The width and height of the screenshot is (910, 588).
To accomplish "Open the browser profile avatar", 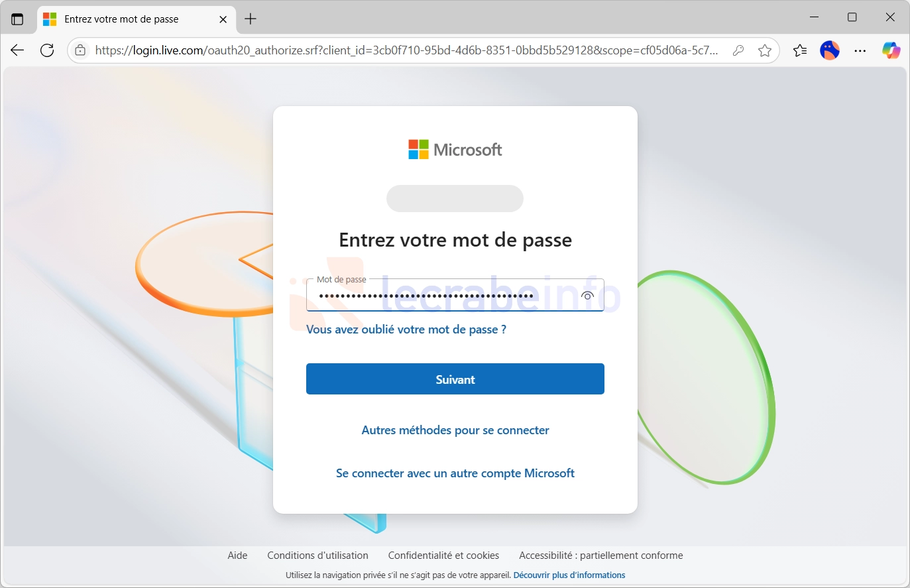I will click(x=830, y=50).
